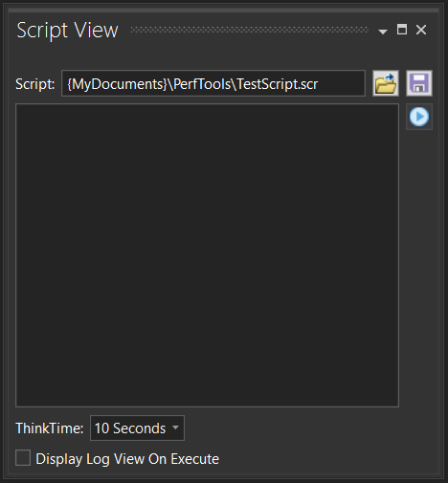
Task: Run the script with blue play icon
Action: (419, 117)
